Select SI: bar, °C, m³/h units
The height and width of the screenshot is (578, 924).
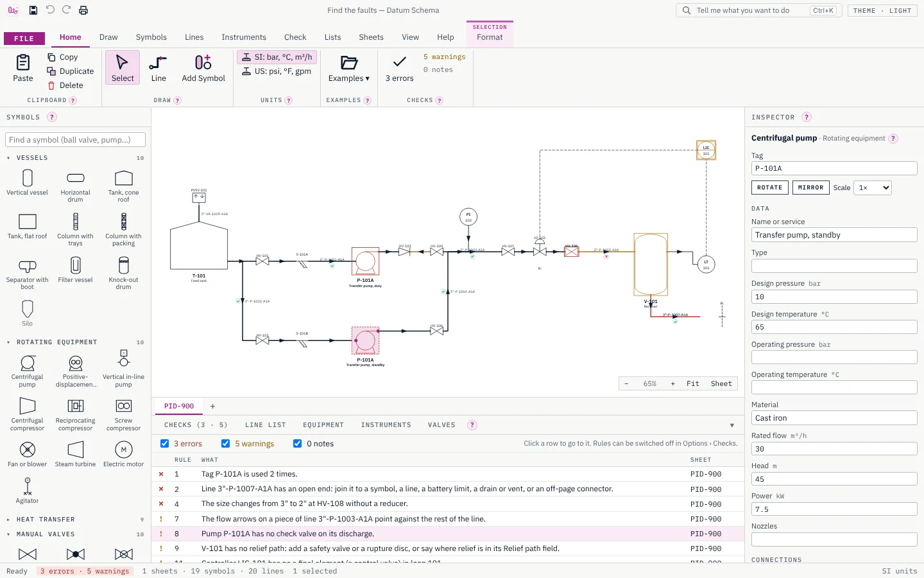277,57
